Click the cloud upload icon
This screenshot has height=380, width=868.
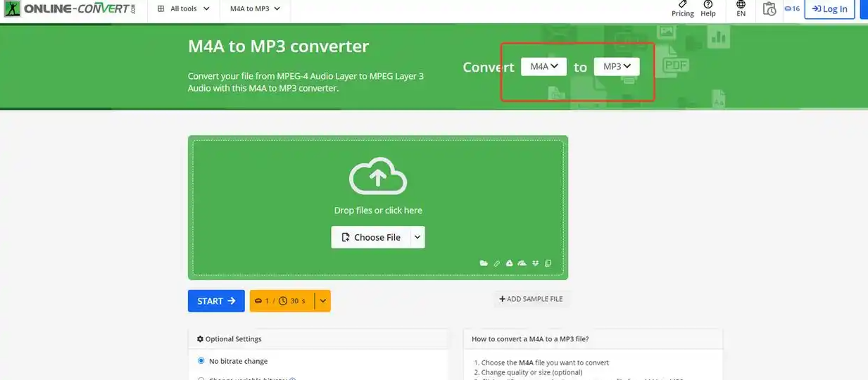point(378,176)
